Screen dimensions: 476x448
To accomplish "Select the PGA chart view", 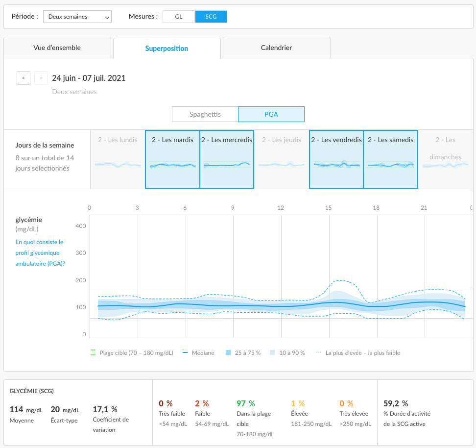I will [x=271, y=114].
